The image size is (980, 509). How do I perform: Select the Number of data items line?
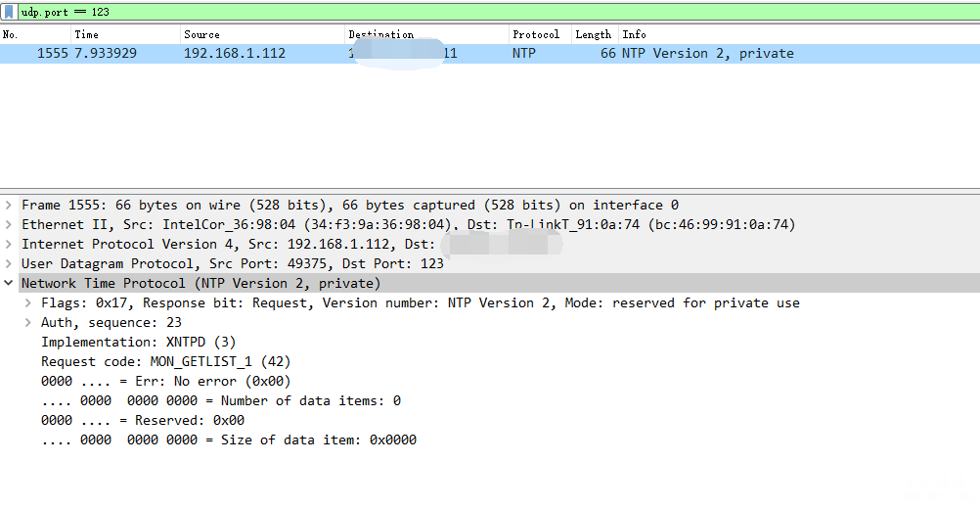pyautogui.click(x=221, y=400)
